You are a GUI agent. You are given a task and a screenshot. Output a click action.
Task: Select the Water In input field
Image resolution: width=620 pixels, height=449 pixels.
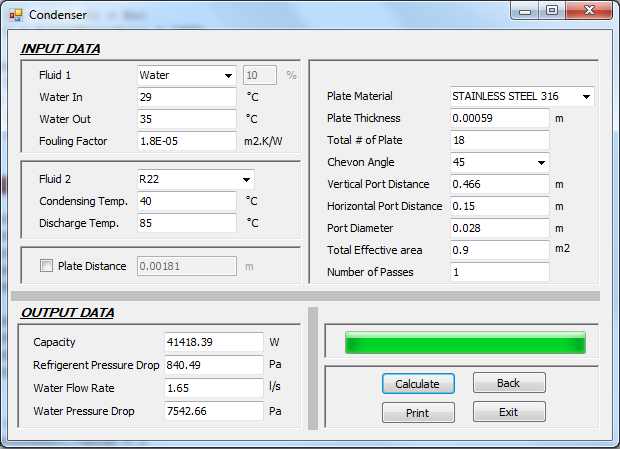[186, 97]
